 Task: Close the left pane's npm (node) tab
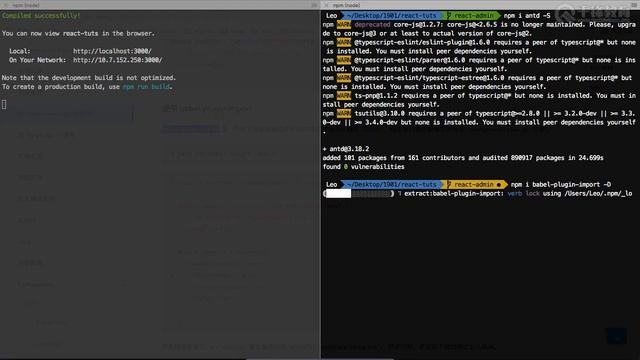click(x=5, y=5)
